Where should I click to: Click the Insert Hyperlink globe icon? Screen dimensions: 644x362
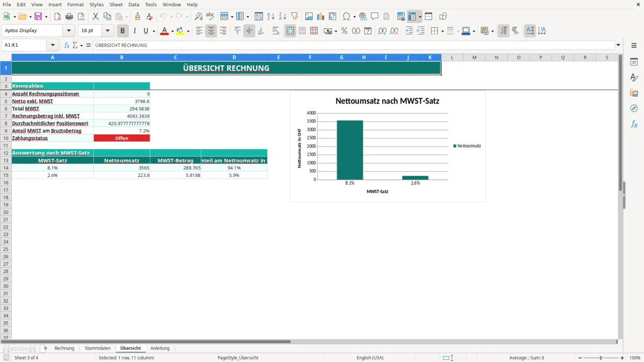(363, 17)
